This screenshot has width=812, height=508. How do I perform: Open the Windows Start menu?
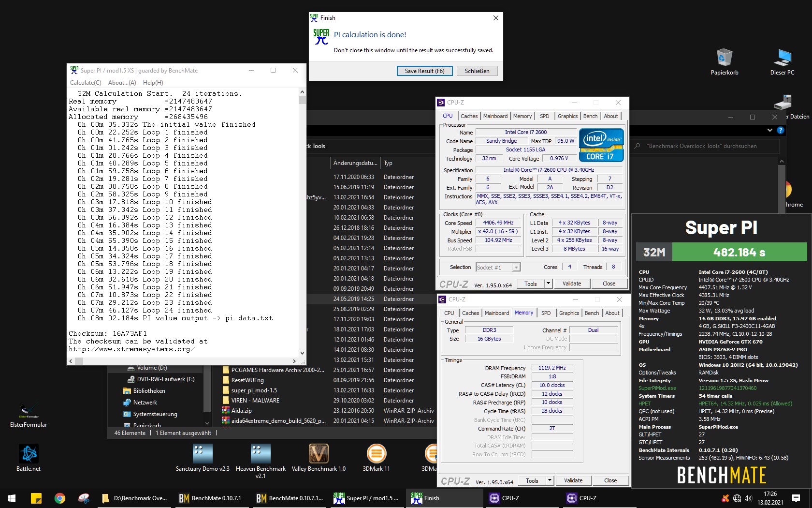[12, 498]
